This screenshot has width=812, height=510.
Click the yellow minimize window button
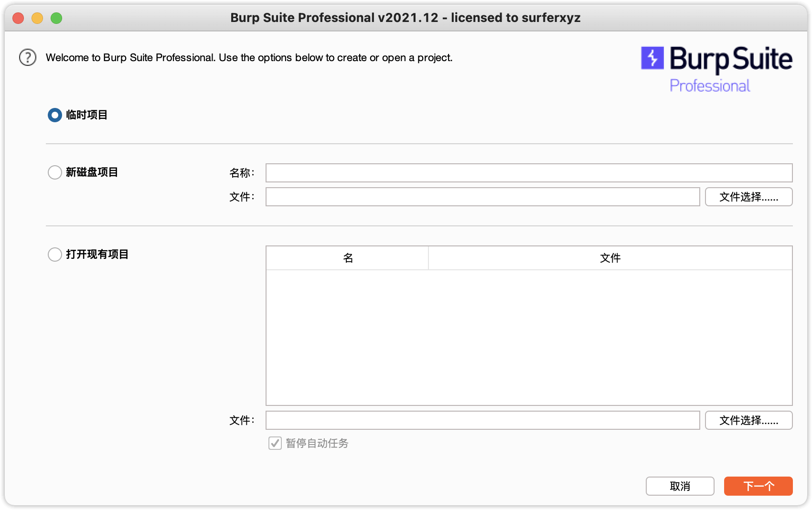(x=37, y=18)
